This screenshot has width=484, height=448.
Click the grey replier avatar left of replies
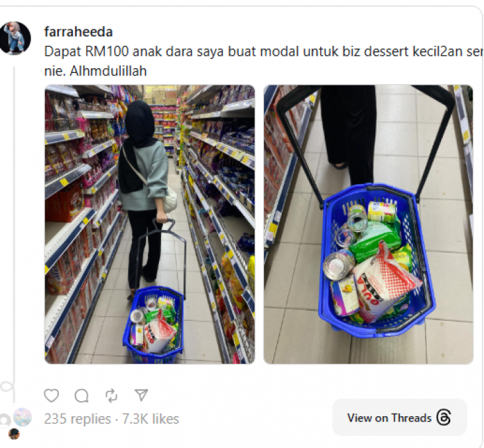coord(5,420)
